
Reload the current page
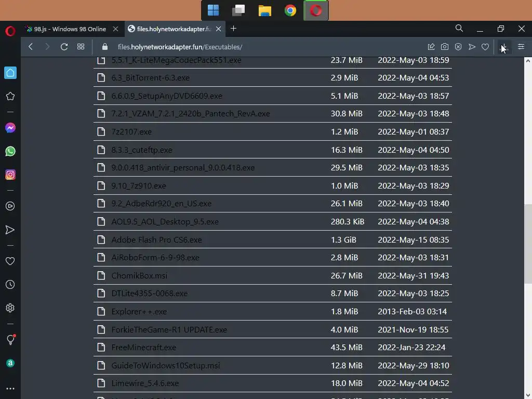click(x=64, y=46)
